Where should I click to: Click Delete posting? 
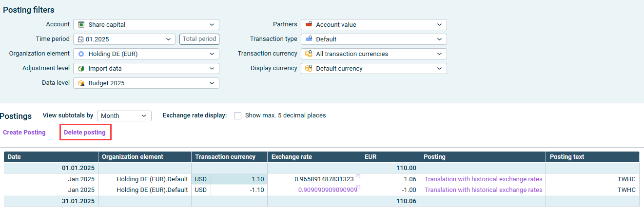(85, 133)
